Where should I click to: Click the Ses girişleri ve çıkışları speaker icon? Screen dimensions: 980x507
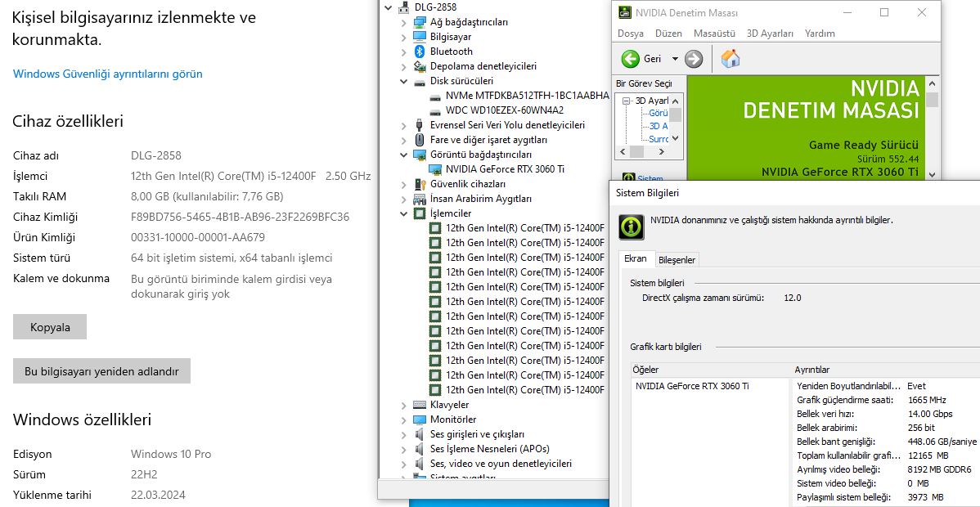point(420,434)
